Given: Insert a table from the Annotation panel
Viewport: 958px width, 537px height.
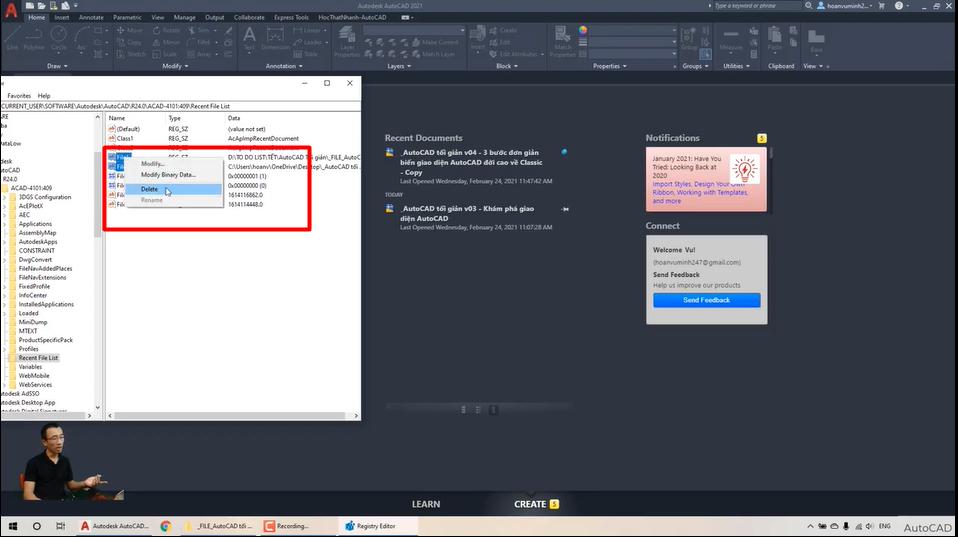Looking at the screenshot, I should pos(305,54).
